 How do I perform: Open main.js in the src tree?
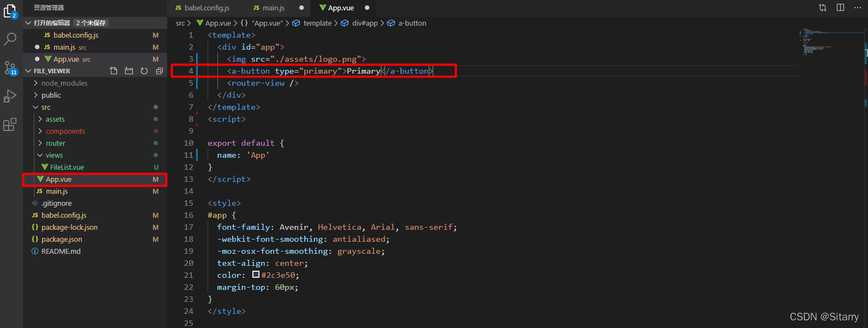[x=95, y=191]
